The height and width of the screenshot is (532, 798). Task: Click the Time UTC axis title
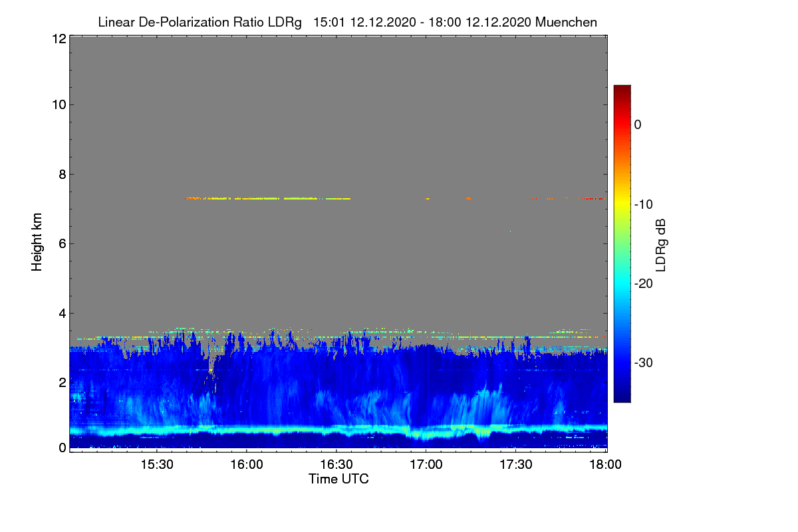338,479
